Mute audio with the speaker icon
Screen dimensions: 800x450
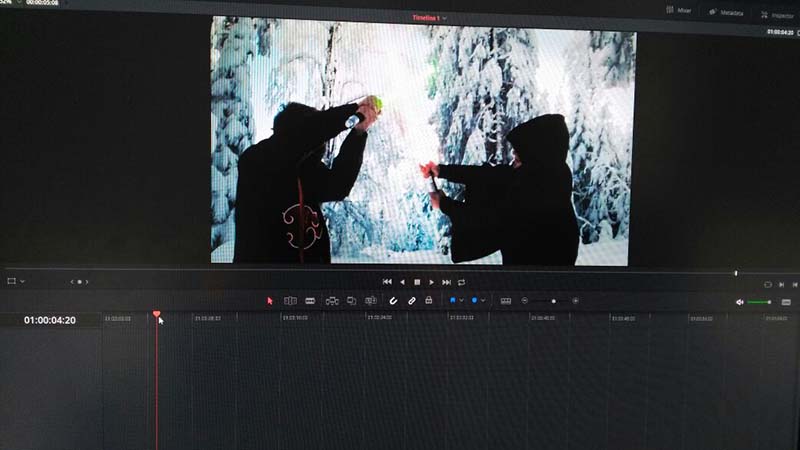740,303
